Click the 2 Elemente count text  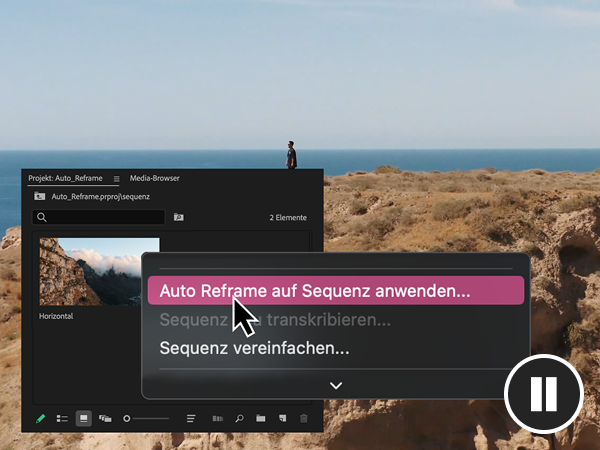point(288,217)
